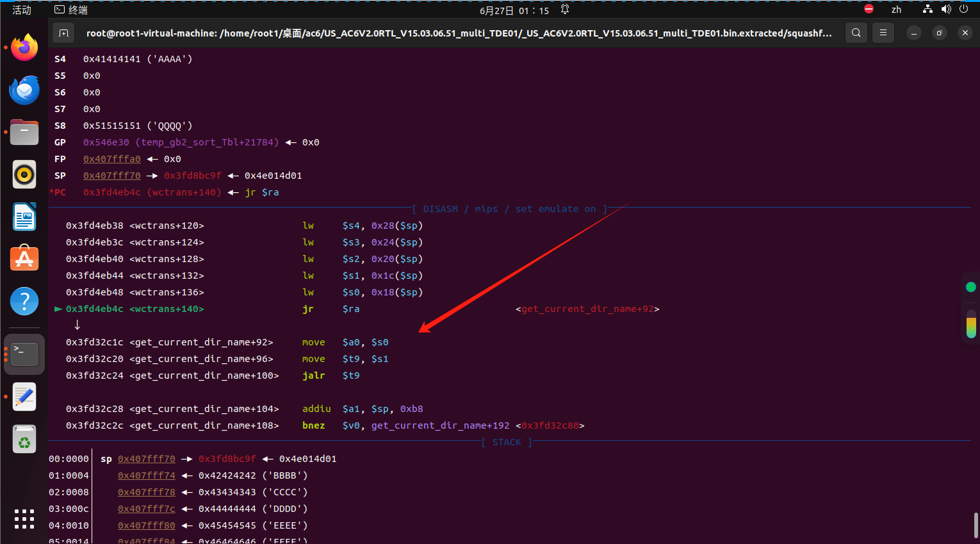
Task: Click FP address 0x407fffa0
Action: [112, 159]
